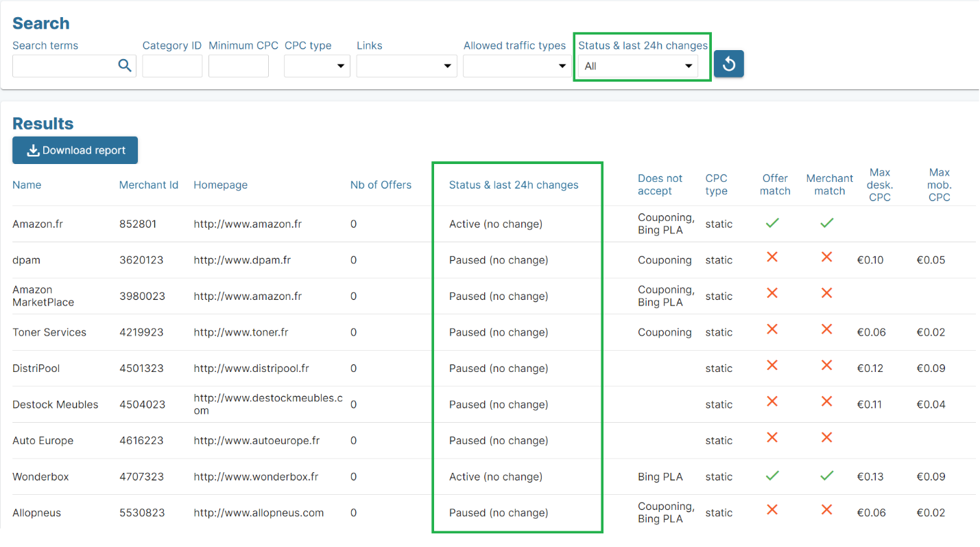Click green Offer match checkmark for Amazon.fr
This screenshot has width=980, height=547.
pyautogui.click(x=772, y=223)
